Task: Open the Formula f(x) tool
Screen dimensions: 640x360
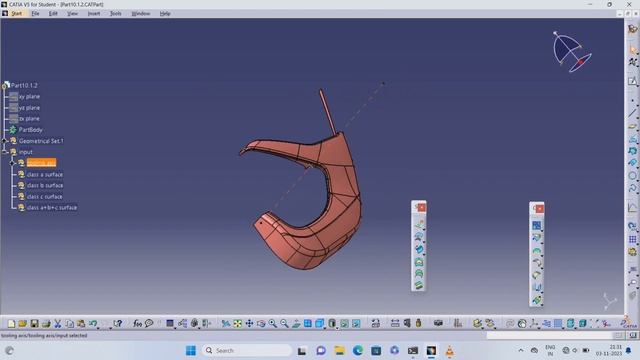Action: pos(138,324)
